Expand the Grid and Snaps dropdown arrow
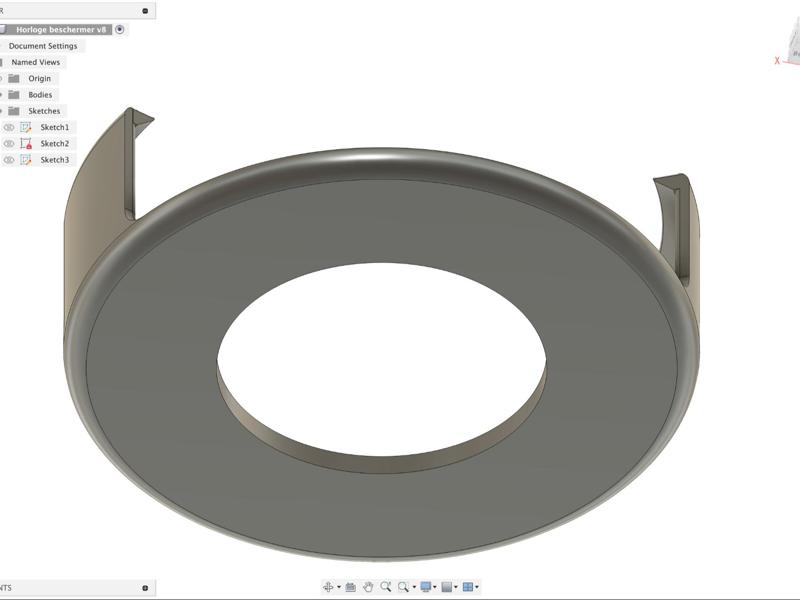This screenshot has height=600, width=800. click(x=456, y=587)
